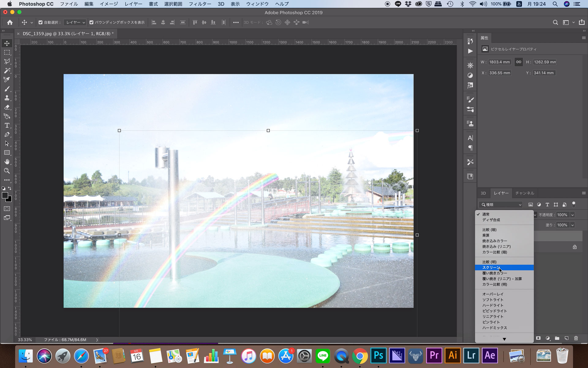Image resolution: width=588 pixels, height=368 pixels.
Task: Select the Eyedropper tool
Action: 7,80
